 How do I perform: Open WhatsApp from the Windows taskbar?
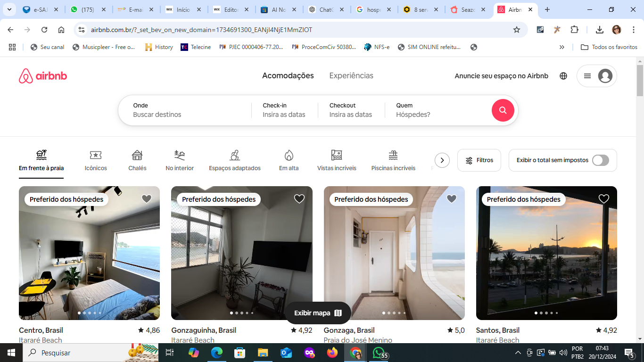379,353
